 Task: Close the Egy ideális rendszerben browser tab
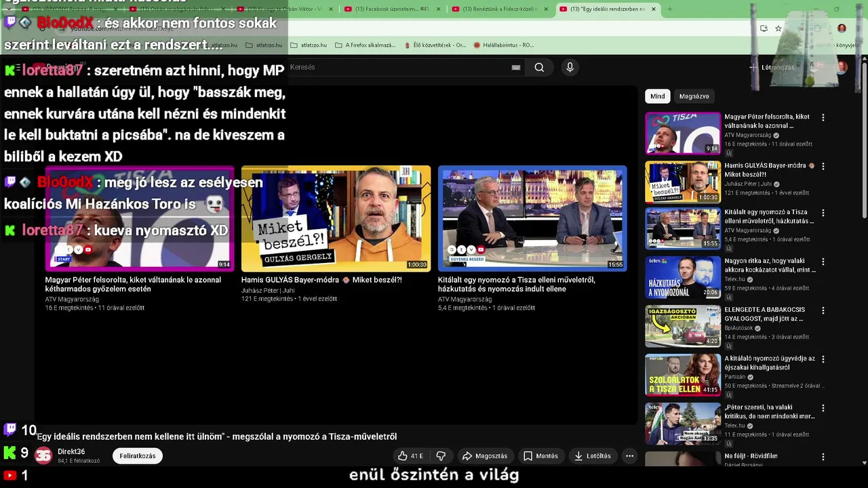pyautogui.click(x=654, y=9)
